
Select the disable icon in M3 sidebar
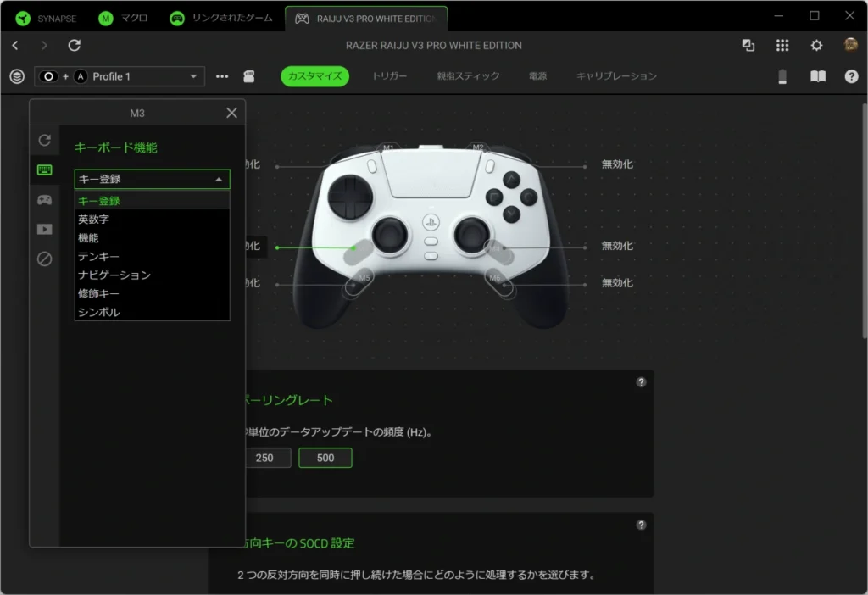(44, 259)
